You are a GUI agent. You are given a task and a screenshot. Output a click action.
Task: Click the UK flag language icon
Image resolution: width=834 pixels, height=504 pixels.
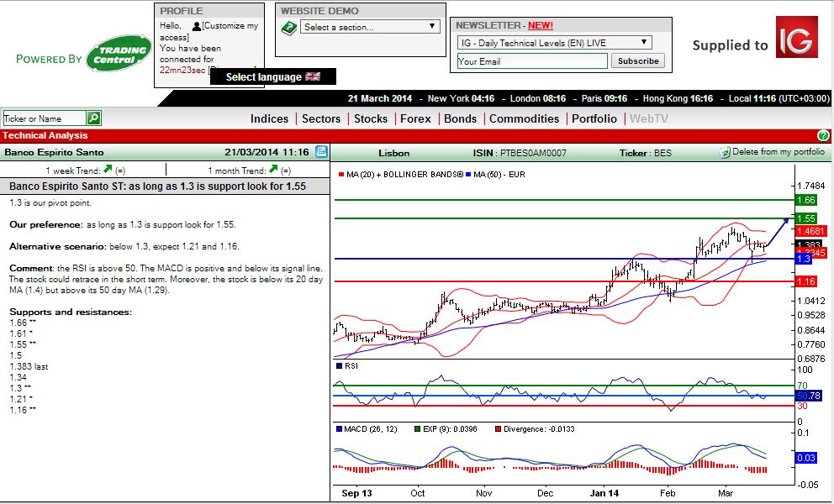(313, 76)
